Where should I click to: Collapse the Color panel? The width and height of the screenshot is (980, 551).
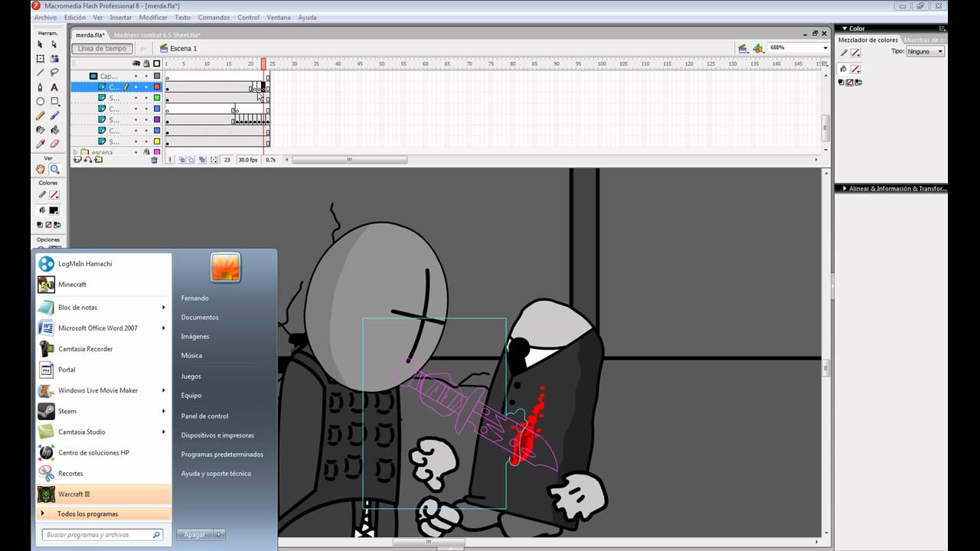tap(845, 28)
